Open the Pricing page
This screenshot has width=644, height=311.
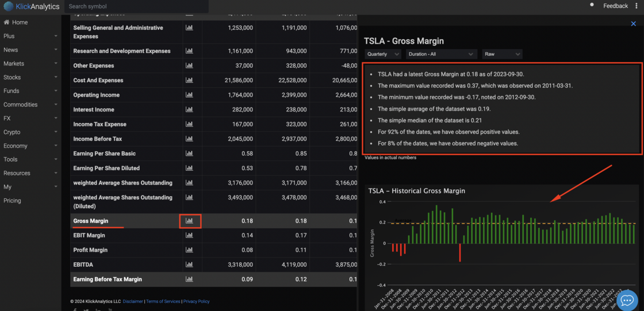tap(12, 201)
